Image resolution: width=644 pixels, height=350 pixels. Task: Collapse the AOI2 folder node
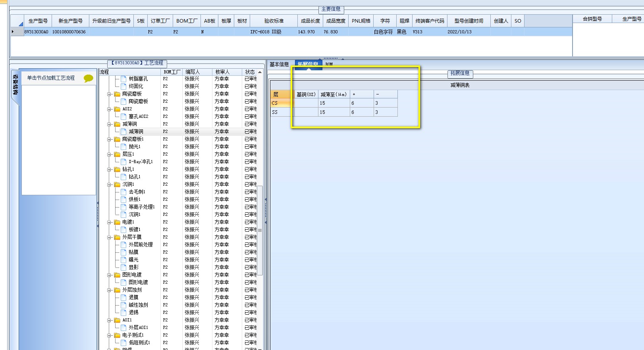pos(109,109)
